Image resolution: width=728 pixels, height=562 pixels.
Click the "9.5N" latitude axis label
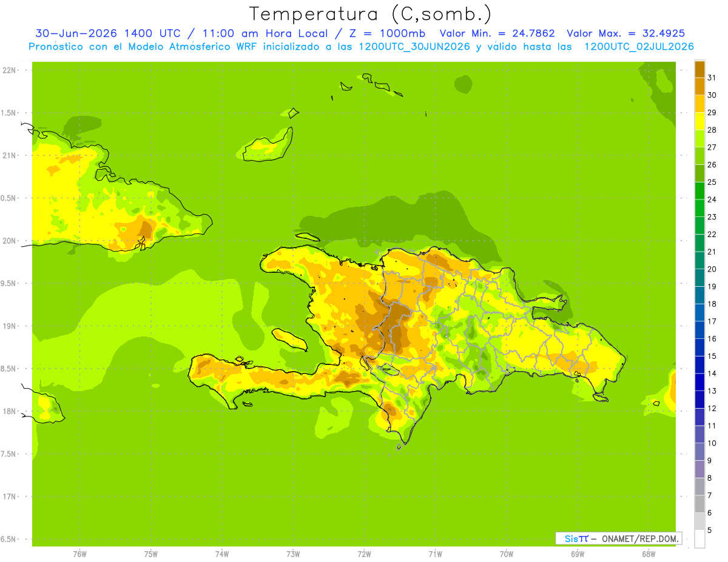tap(8, 283)
